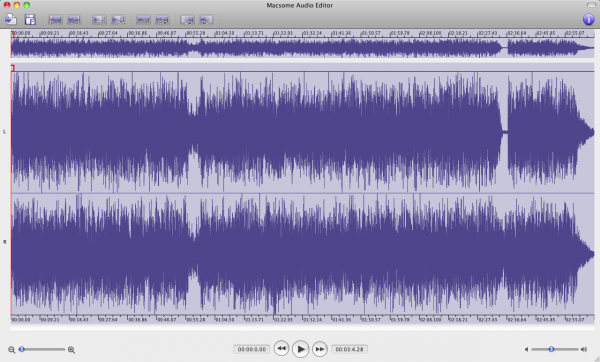The image size is (600, 362).
Task: Click the L channel label
Action: [5, 132]
